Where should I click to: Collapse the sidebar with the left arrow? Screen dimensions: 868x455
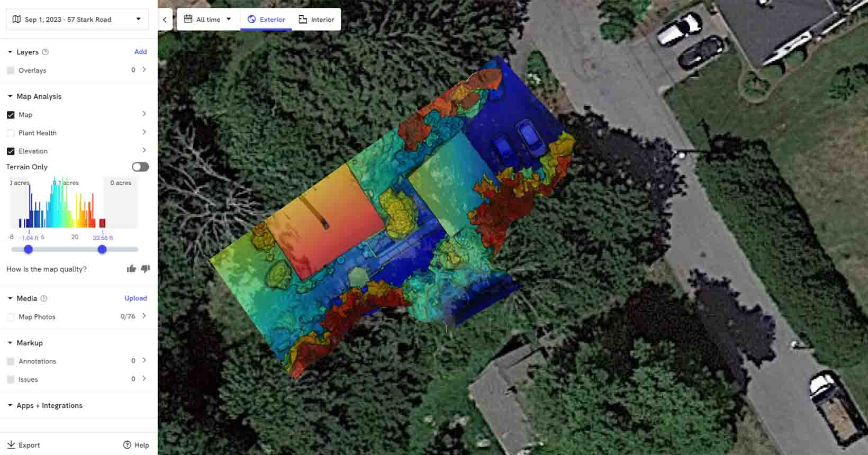click(165, 20)
